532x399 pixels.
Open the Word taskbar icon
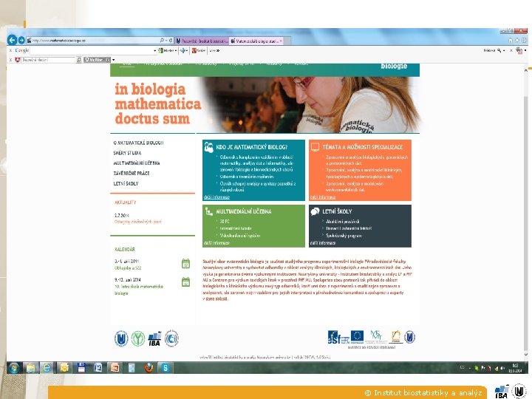98,368
